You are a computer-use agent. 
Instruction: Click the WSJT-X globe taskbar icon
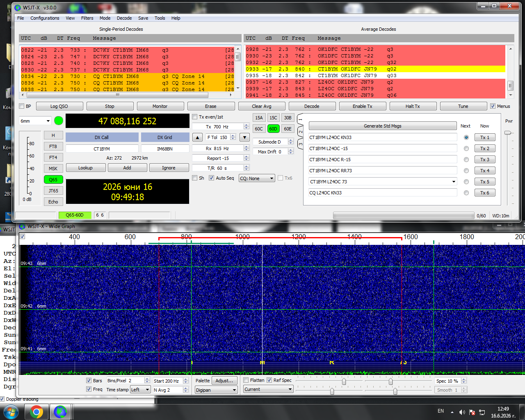coord(60,412)
